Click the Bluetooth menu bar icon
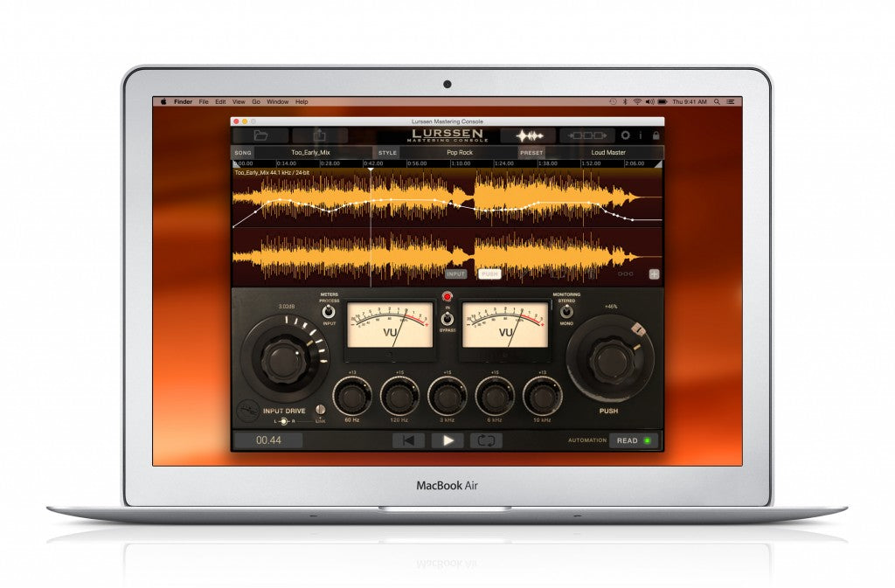Image resolution: width=895 pixels, height=588 pixels. 624,102
